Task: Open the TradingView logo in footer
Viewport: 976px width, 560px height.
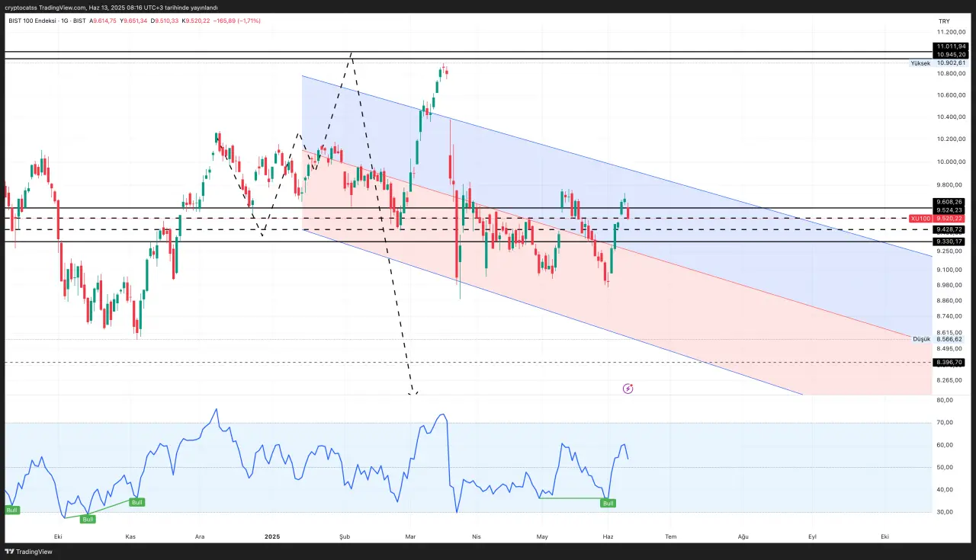Action: pyautogui.click(x=29, y=552)
